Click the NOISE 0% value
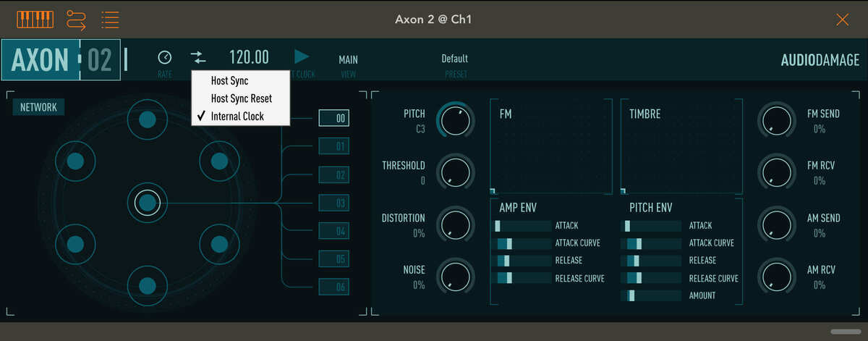The height and width of the screenshot is (341, 868). (x=419, y=285)
